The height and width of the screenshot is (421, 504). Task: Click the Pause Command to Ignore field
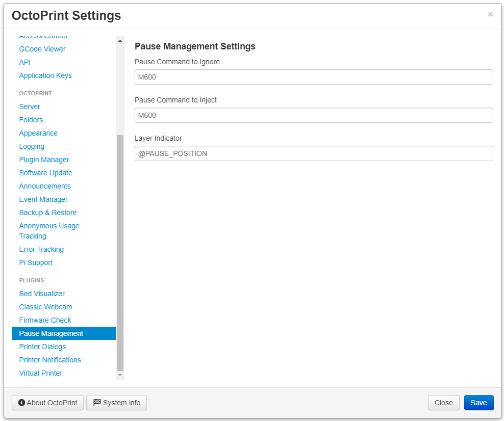pos(314,77)
